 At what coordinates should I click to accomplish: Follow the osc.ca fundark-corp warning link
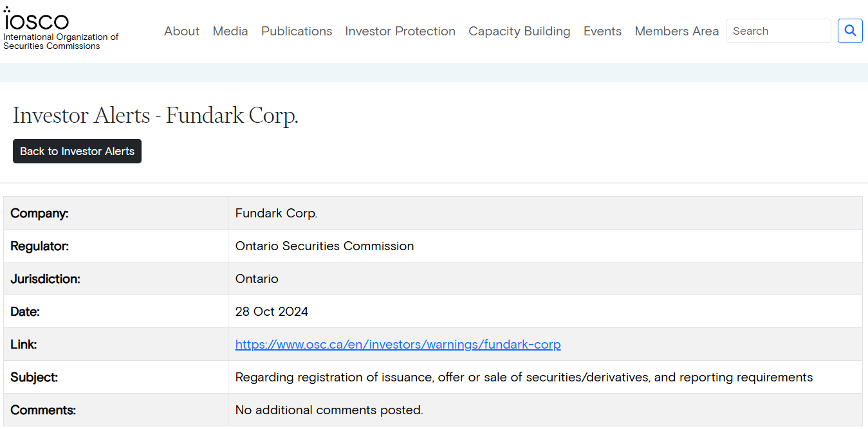pyautogui.click(x=398, y=345)
